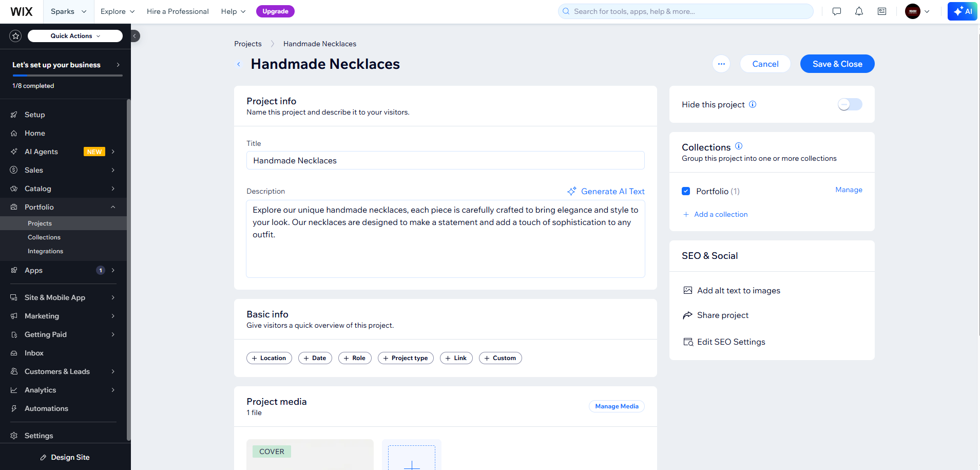Click Save & Close
The width and height of the screenshot is (980, 470).
[x=837, y=64]
